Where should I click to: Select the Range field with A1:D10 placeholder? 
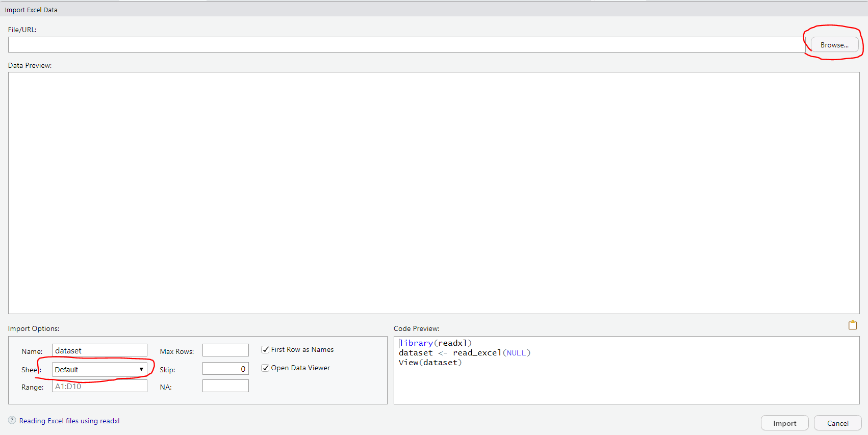pos(99,386)
